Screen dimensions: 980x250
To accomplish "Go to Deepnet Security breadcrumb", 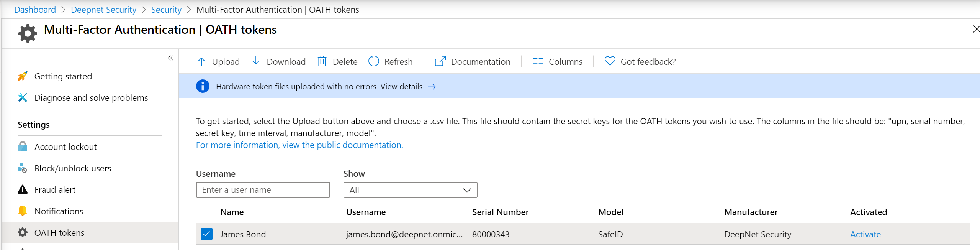I will 103,10.
